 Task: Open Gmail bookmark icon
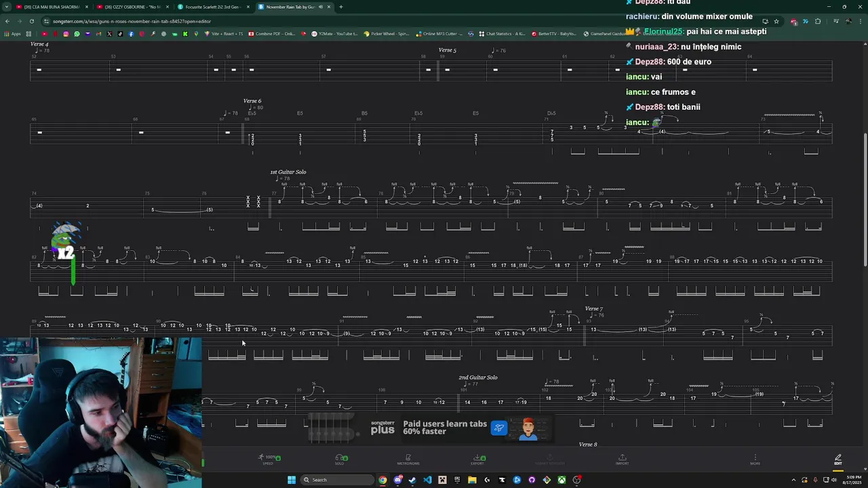pyautogui.click(x=98, y=34)
